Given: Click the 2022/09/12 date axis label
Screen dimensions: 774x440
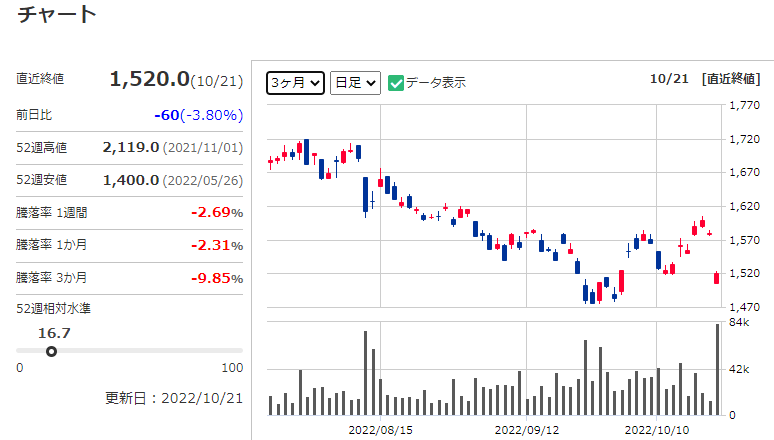Looking at the screenshot, I should [527, 430].
